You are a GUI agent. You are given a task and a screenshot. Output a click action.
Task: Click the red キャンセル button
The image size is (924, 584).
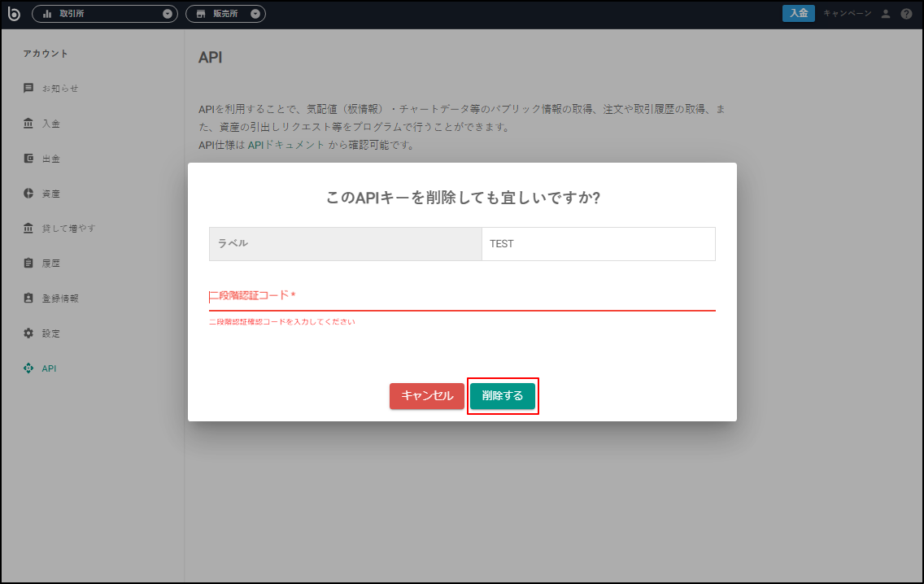tap(427, 395)
